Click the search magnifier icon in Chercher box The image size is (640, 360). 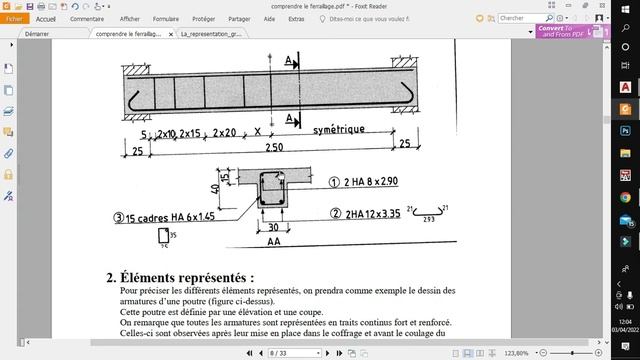pos(549,18)
